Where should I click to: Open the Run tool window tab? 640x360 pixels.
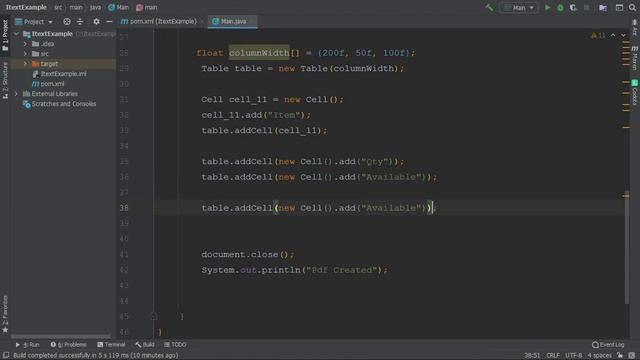(x=27, y=345)
